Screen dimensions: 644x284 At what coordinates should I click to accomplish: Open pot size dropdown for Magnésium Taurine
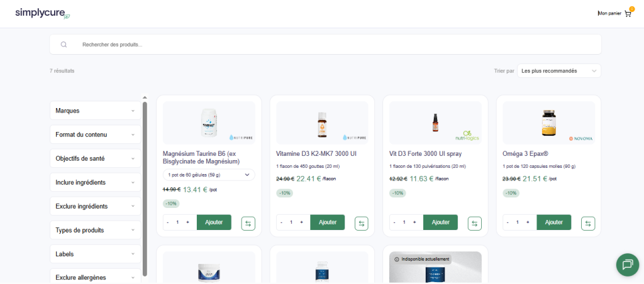(x=209, y=175)
